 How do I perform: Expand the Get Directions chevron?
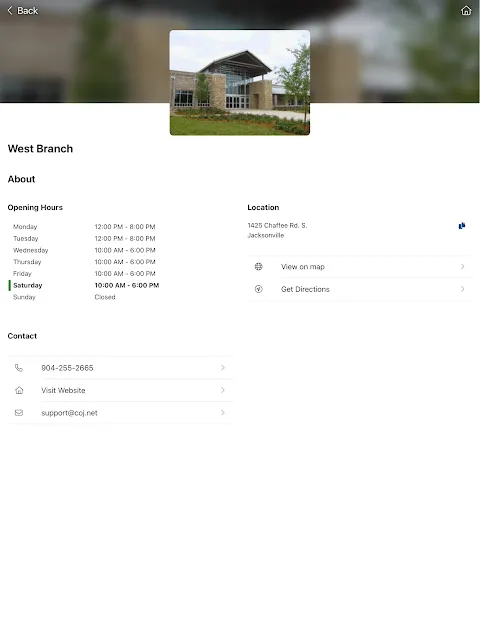point(462,289)
